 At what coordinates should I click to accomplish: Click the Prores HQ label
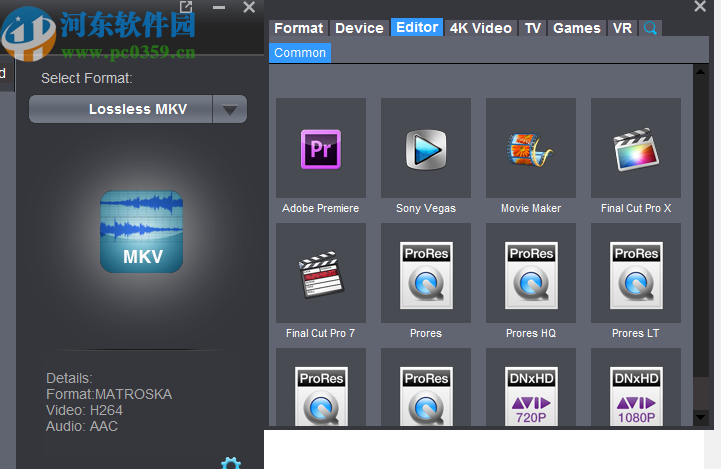(x=531, y=333)
